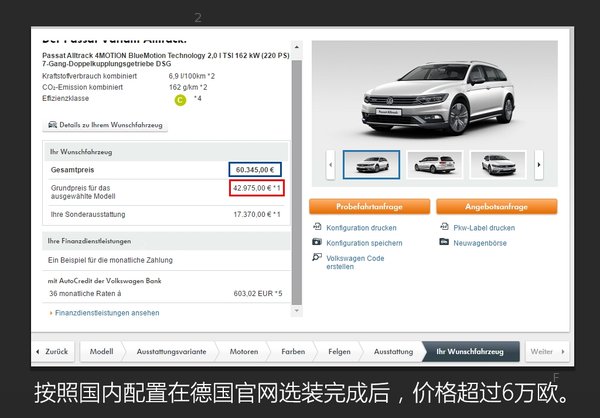600x418 pixels.
Task: Click the car icon on Details button
Action: coord(52,125)
